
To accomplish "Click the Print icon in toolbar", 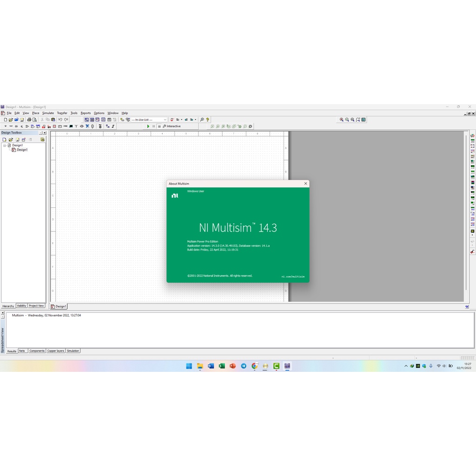I will pos(29,119).
